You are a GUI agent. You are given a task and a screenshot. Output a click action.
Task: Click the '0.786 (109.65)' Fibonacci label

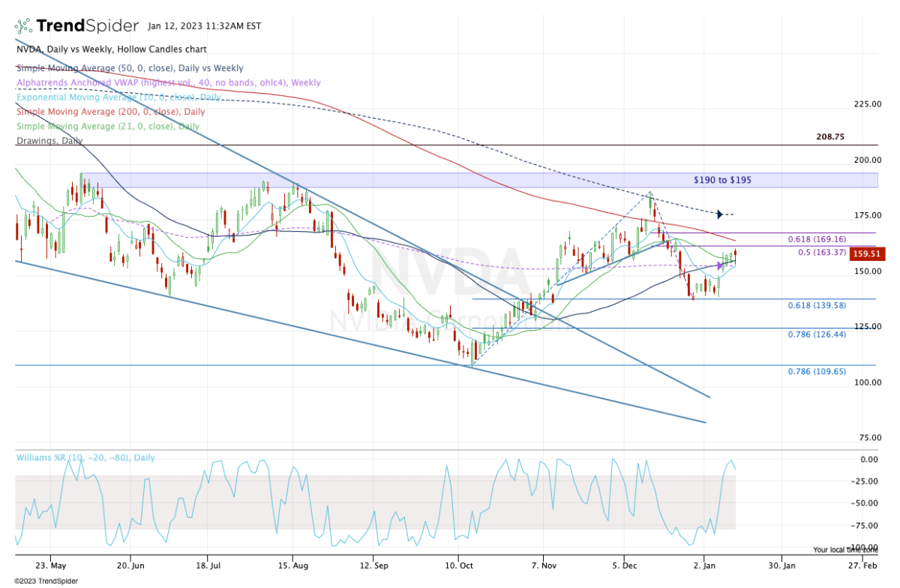[816, 371]
